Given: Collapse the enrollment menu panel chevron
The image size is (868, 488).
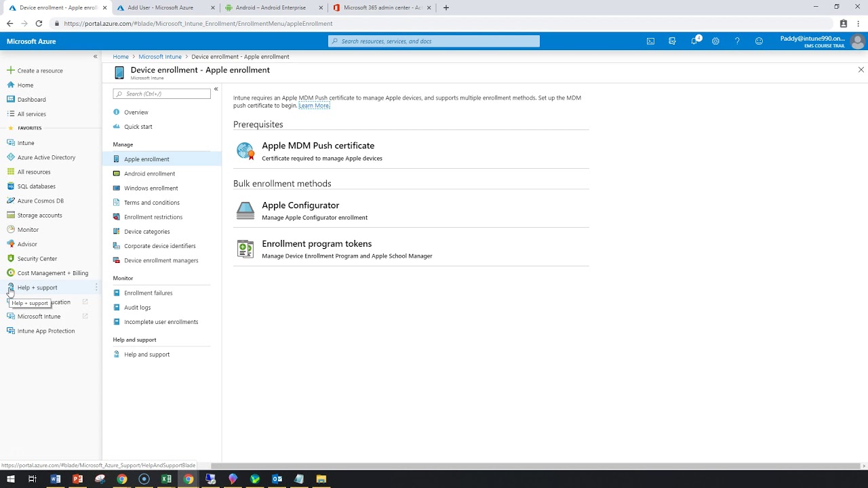Looking at the screenshot, I should pyautogui.click(x=216, y=89).
